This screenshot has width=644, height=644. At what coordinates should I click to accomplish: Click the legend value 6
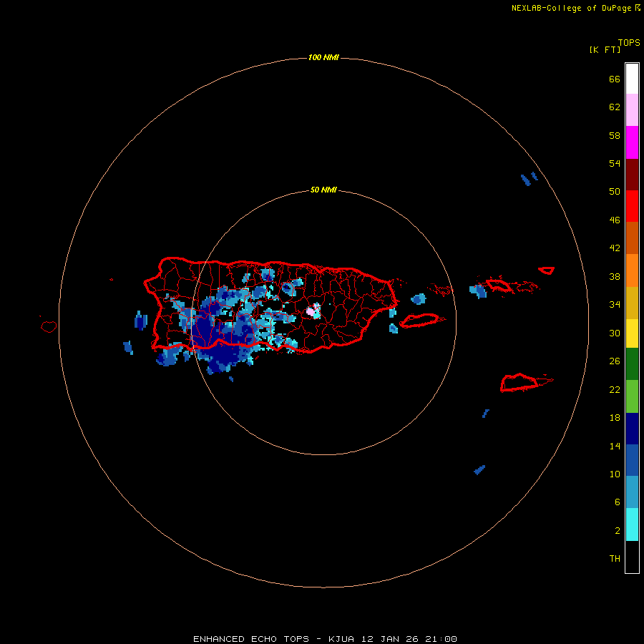pyautogui.click(x=618, y=502)
